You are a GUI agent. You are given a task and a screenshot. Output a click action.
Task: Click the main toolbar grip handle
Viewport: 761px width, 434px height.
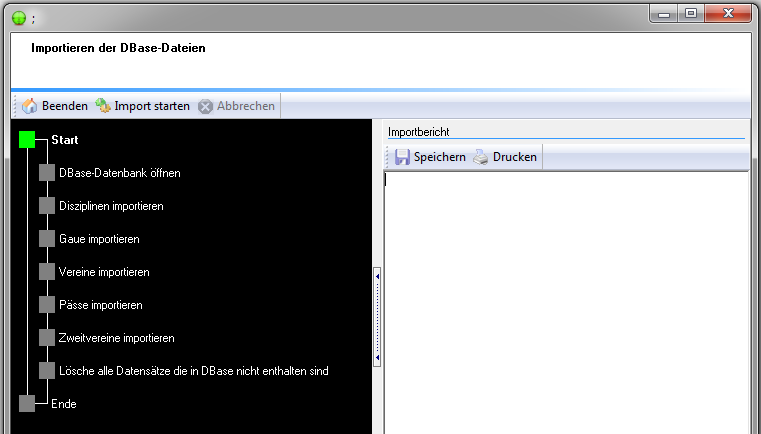(x=15, y=106)
